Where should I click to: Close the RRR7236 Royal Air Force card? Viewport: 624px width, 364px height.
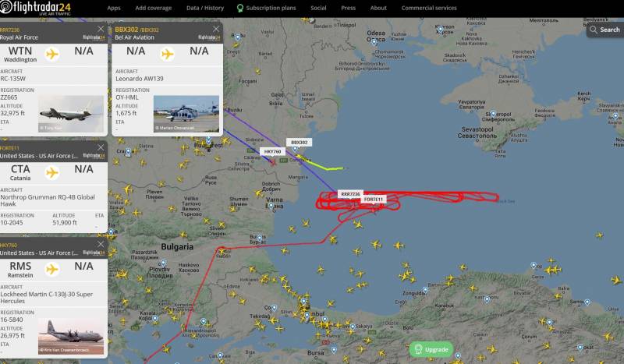101,29
